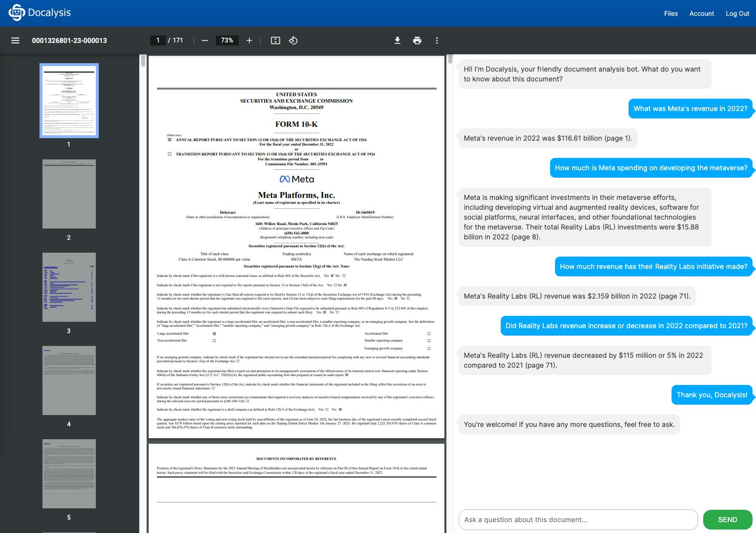
Task: Open the PDF viewer more actions menu
Action: [x=437, y=40]
